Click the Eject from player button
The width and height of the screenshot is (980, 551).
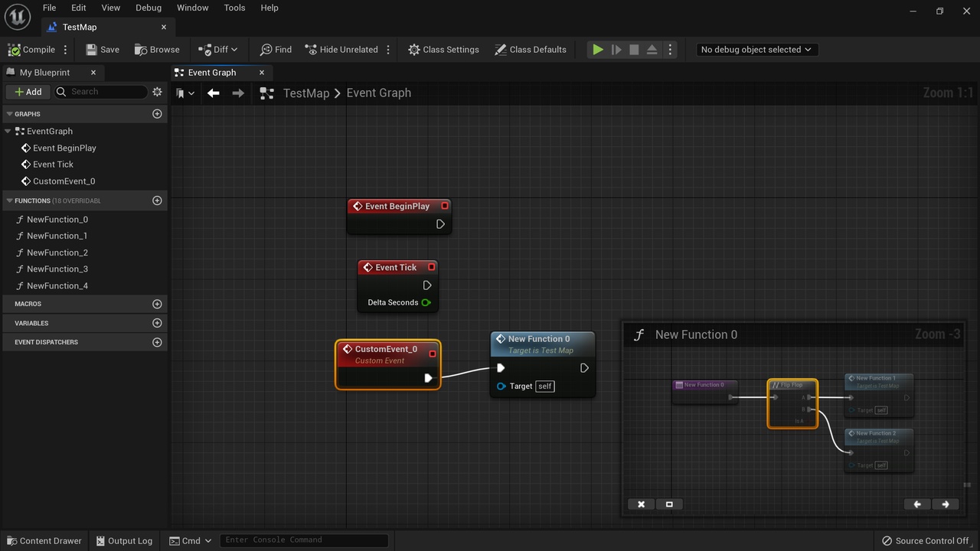(652, 49)
